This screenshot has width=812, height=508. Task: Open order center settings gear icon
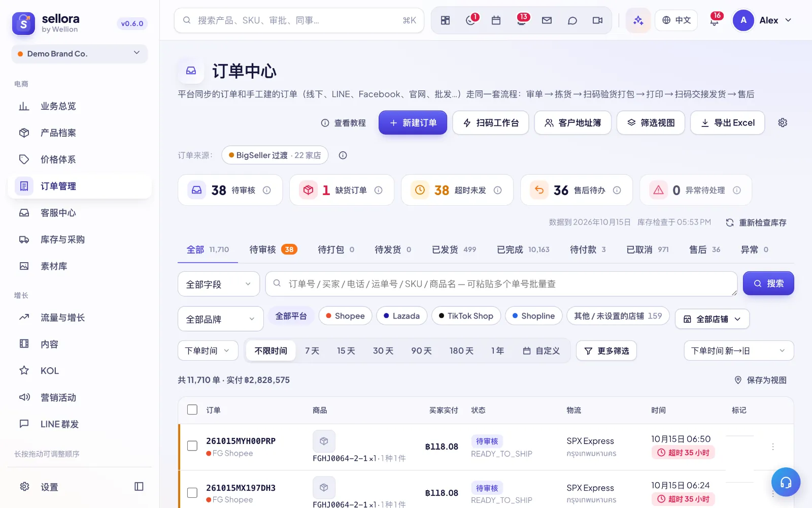click(x=783, y=122)
